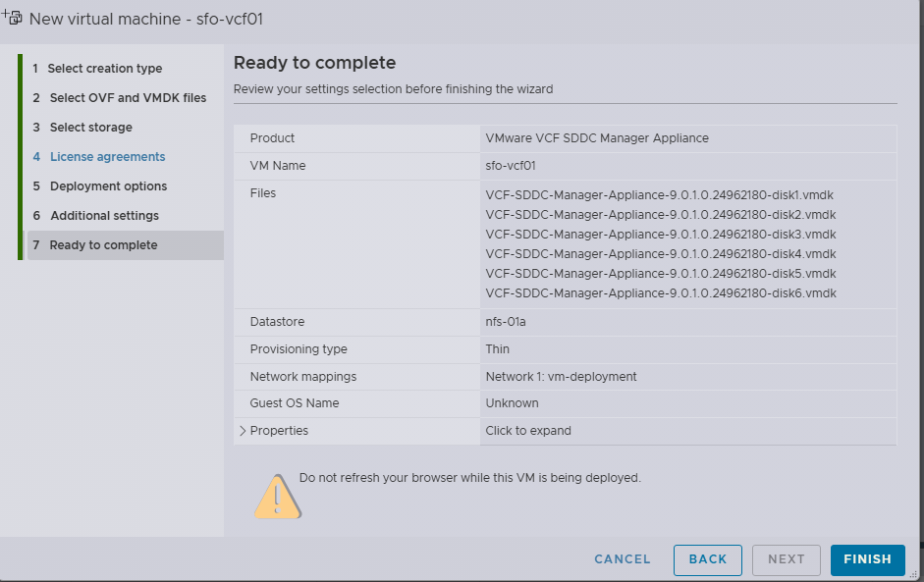Image resolution: width=924 pixels, height=582 pixels.
Task: Click the disabled Next button
Action: (786, 559)
